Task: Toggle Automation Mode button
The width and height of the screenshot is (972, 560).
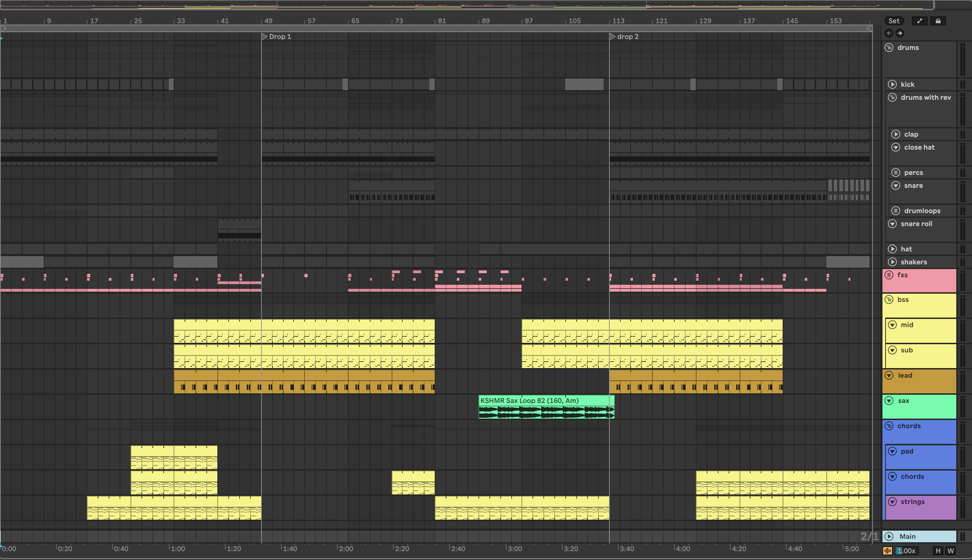Action: (x=920, y=21)
